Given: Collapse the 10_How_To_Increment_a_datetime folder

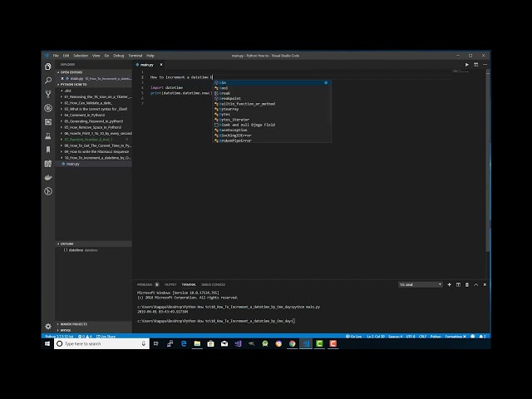Looking at the screenshot, I should tap(97, 158).
